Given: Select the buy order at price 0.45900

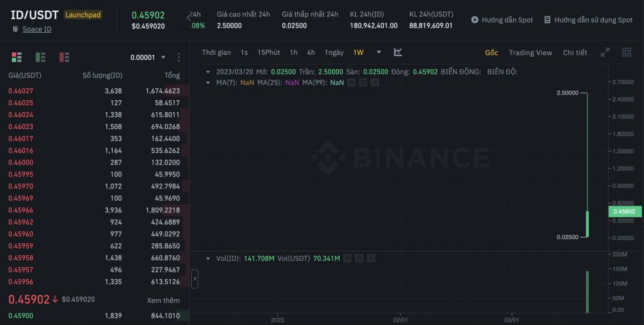Looking at the screenshot, I should (94, 316).
